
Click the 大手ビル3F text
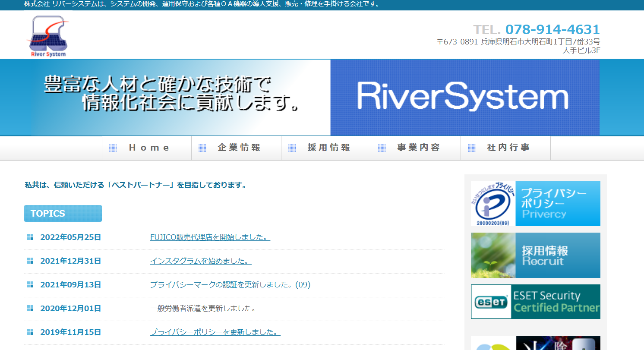[581, 50]
